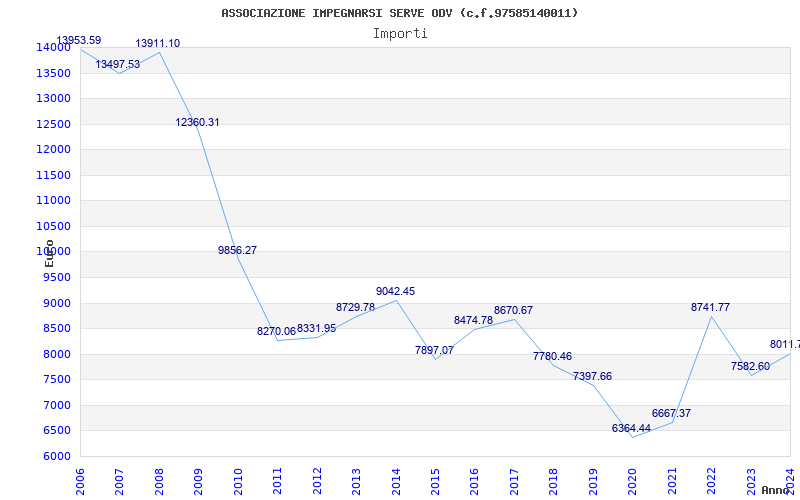Click the y-axis value 10500

click(x=53, y=226)
